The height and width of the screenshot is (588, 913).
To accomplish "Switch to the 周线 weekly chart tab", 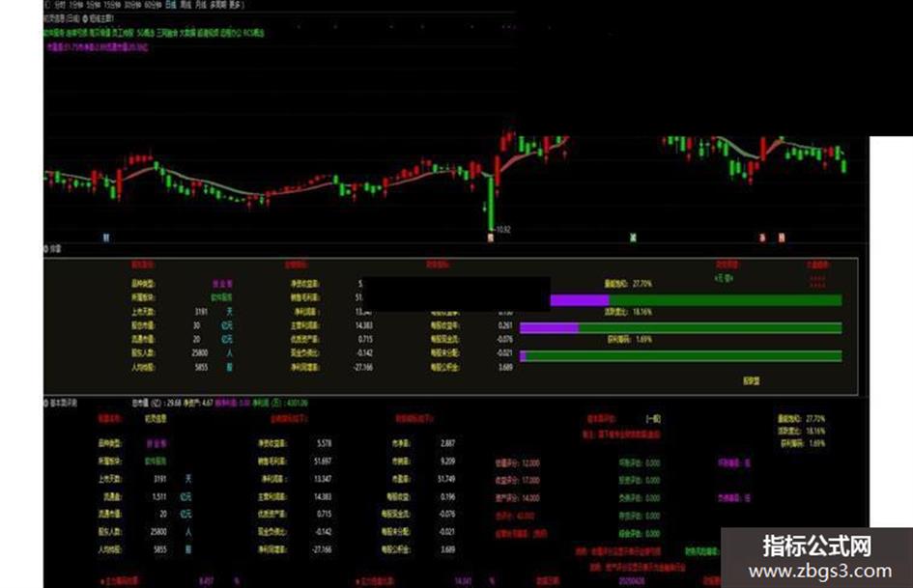I will pyautogui.click(x=186, y=4).
